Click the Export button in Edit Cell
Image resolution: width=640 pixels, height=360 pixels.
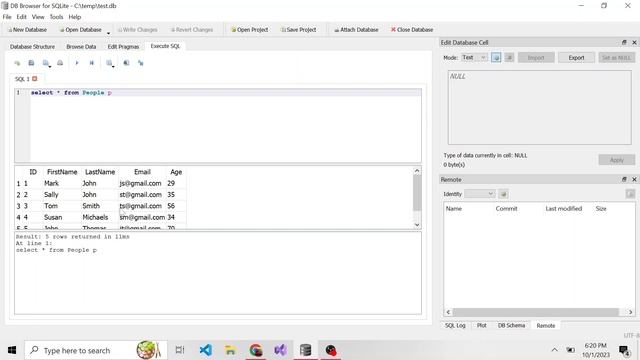pos(576,58)
